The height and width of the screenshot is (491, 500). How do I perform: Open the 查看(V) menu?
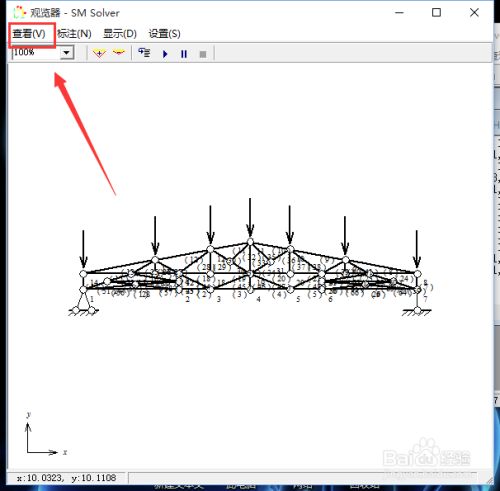tap(29, 34)
